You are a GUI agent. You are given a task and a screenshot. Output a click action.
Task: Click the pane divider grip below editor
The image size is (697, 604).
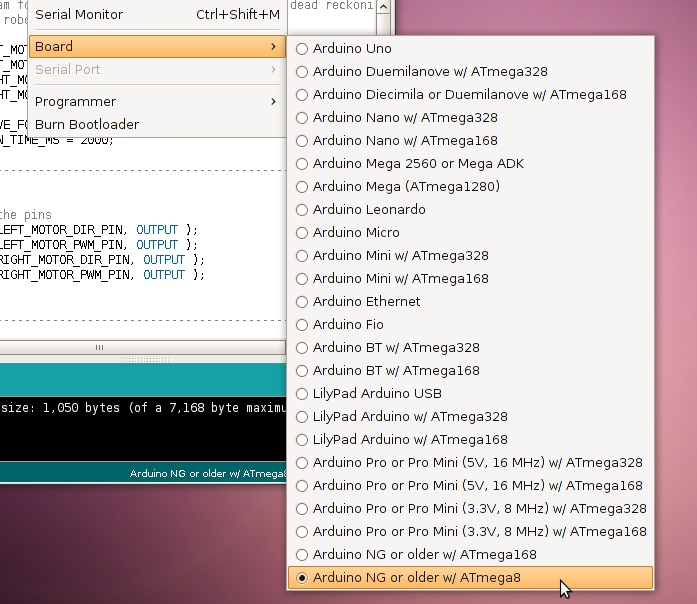pyautogui.click(x=146, y=359)
